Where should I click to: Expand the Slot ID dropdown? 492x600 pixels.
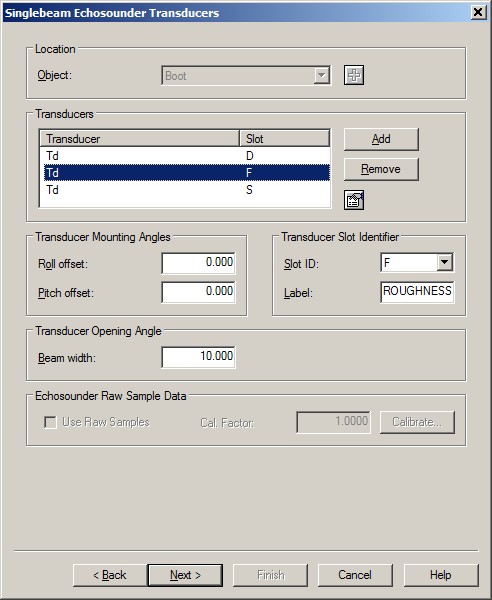pos(445,262)
